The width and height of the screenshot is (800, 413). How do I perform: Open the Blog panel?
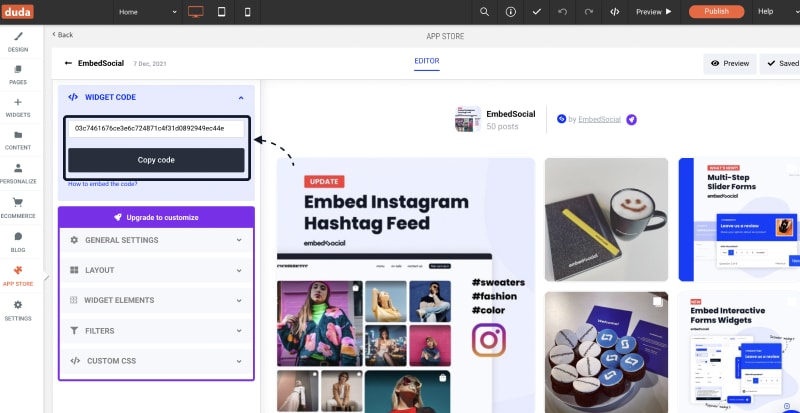tap(18, 242)
